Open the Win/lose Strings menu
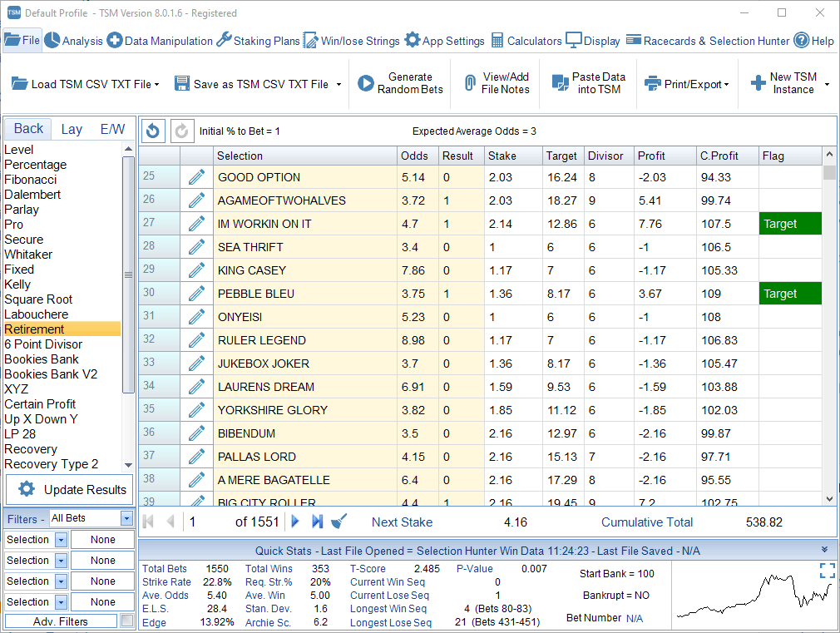The image size is (840, 633). point(352,41)
